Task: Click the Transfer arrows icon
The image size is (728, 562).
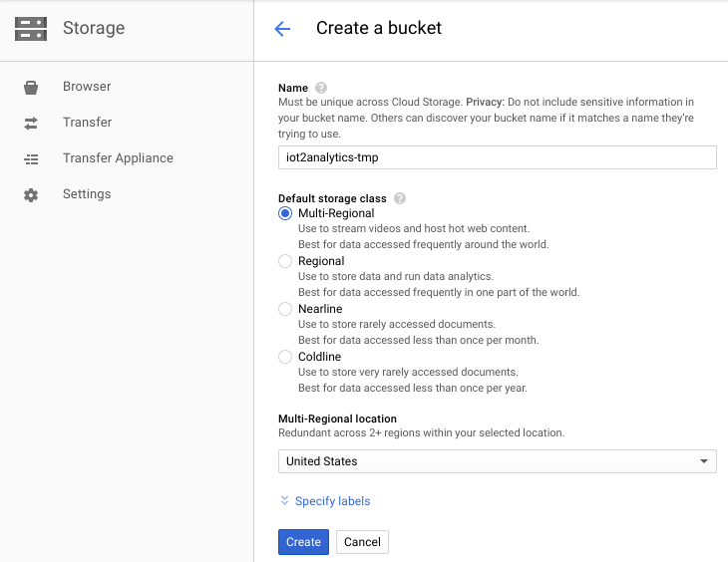Action: click(31, 123)
